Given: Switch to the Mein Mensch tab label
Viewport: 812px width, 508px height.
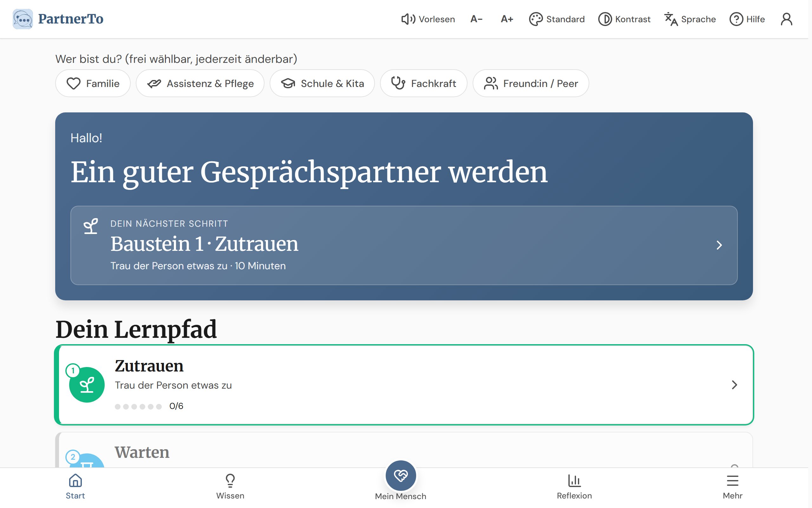Looking at the screenshot, I should pyautogui.click(x=401, y=496).
